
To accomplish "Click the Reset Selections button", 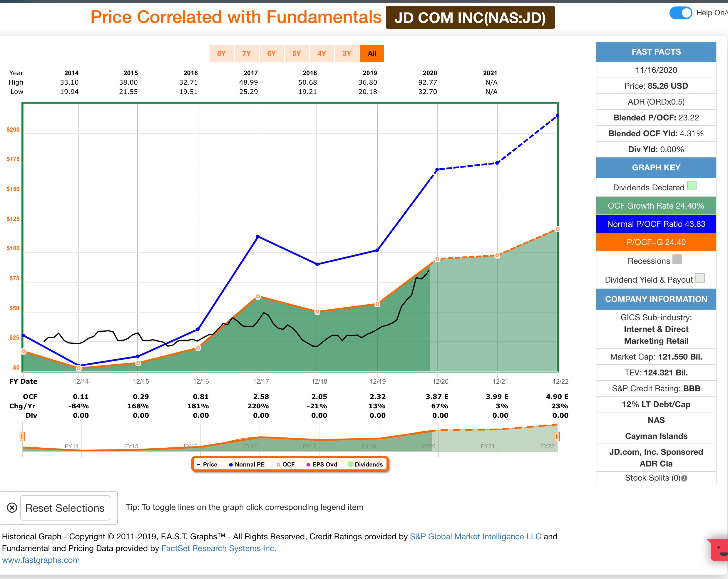I will coord(65,508).
